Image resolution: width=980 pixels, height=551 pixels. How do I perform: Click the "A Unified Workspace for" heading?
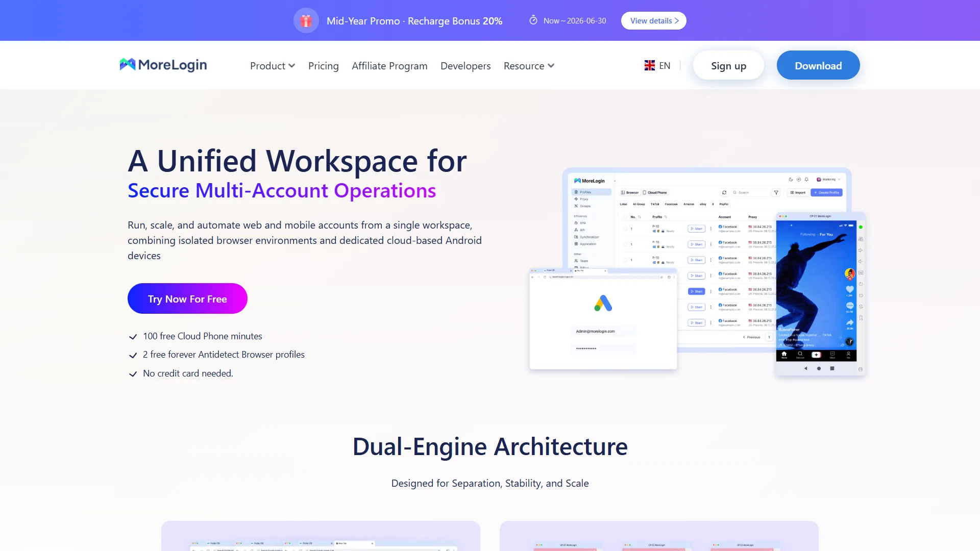(x=297, y=161)
